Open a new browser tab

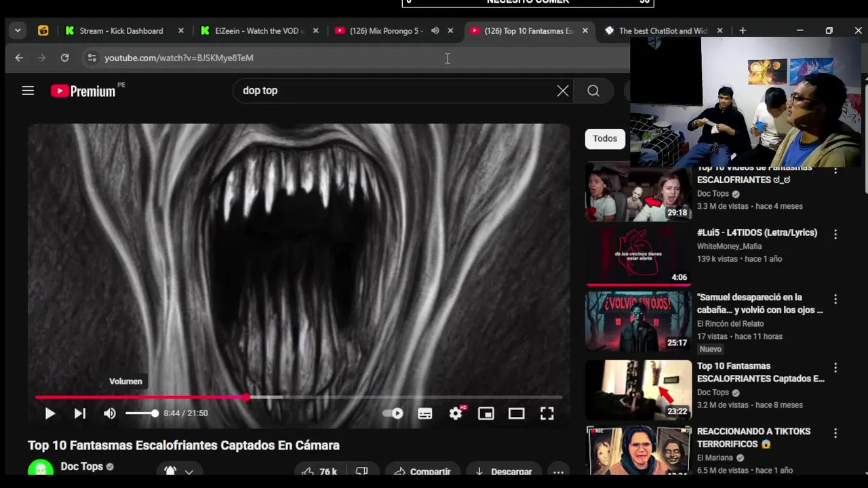click(743, 30)
